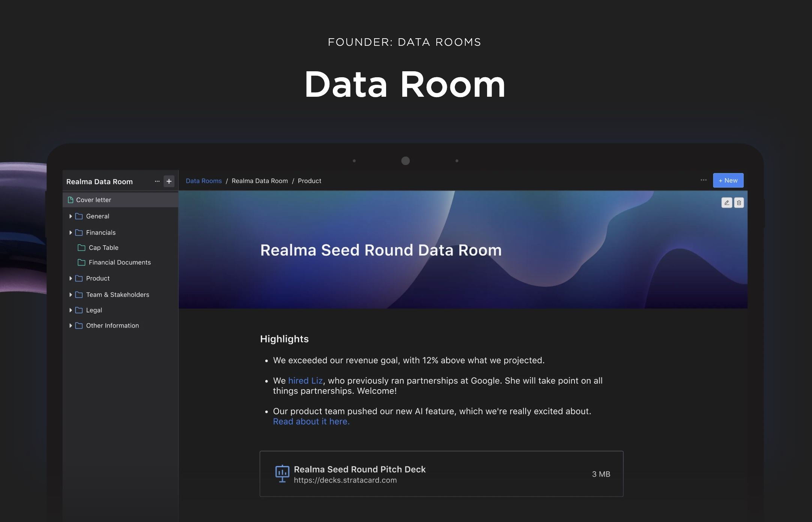This screenshot has width=812, height=522.
Task: Click the + New button
Action: coord(728,180)
